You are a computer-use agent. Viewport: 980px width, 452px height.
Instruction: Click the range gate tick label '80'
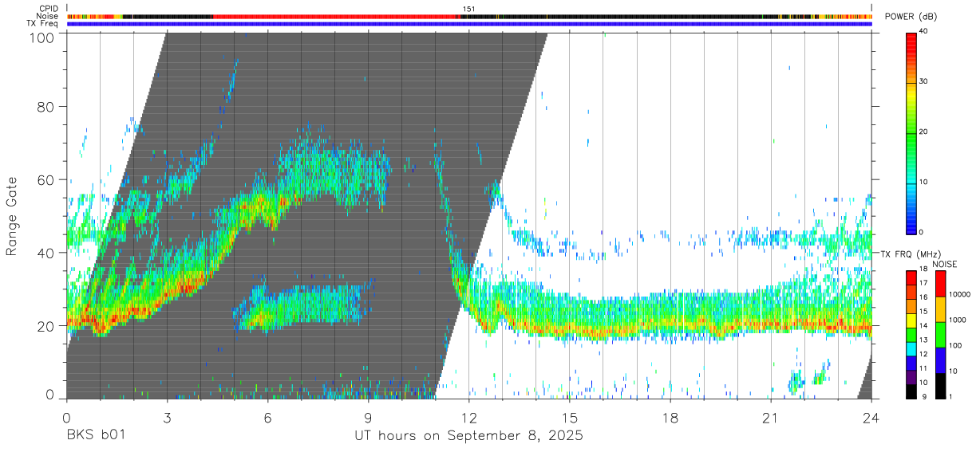(x=47, y=106)
